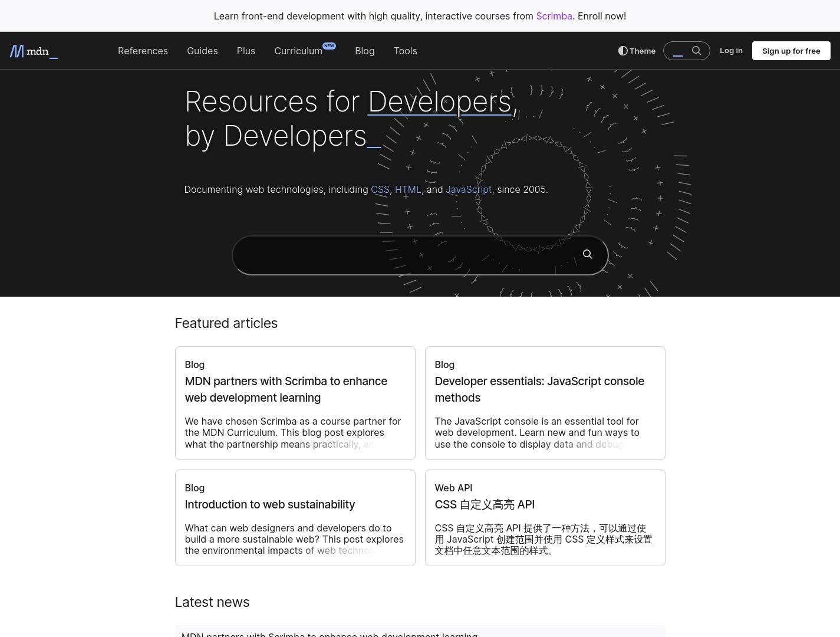Viewport: 840px width, 637px height.
Task: Open the HTML link in hero text
Action: tap(408, 189)
